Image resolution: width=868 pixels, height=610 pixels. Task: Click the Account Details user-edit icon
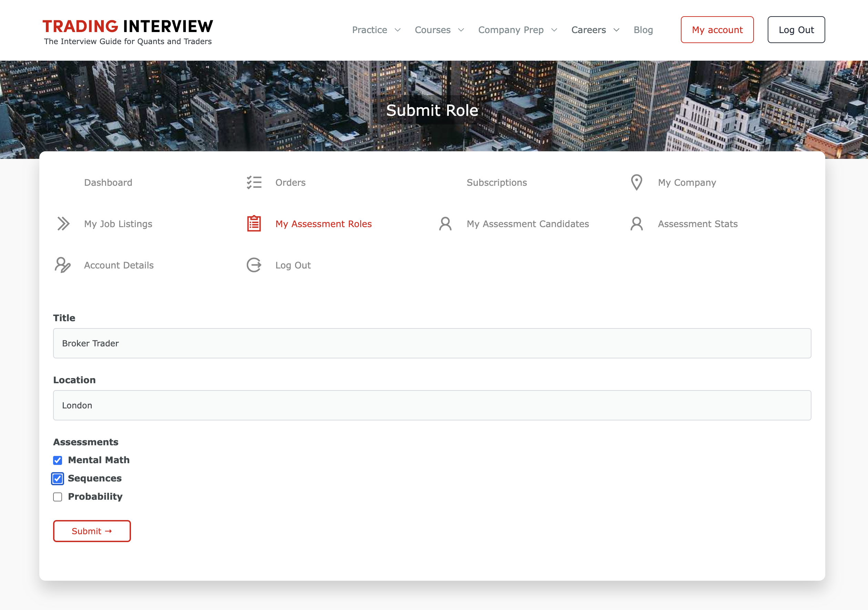click(x=63, y=265)
